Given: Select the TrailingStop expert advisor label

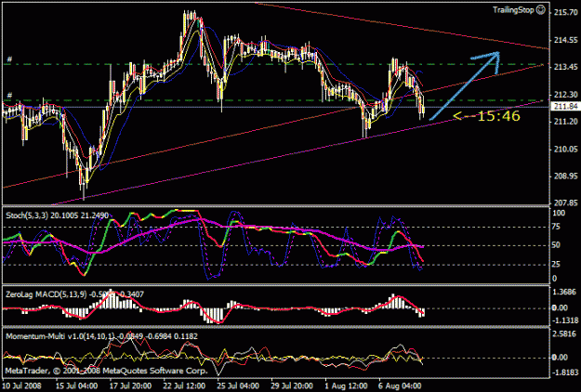Looking at the screenshot, I should coord(513,10).
